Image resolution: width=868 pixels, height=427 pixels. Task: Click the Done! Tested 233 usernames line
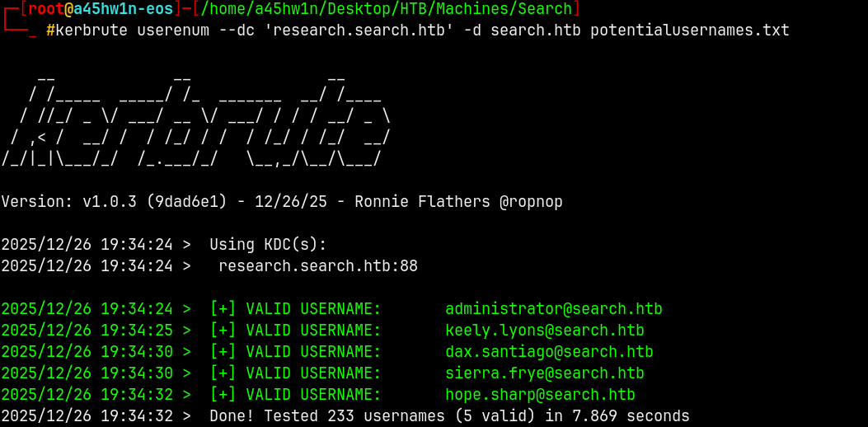coord(449,416)
